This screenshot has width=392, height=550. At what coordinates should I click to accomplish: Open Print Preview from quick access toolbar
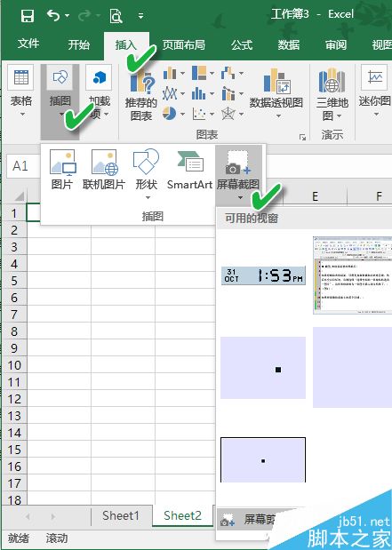coord(116,16)
